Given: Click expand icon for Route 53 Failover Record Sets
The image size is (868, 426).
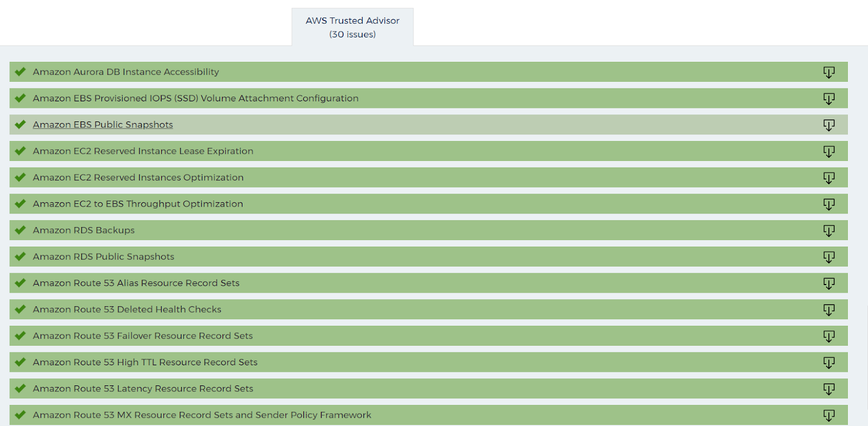Looking at the screenshot, I should 829,336.
